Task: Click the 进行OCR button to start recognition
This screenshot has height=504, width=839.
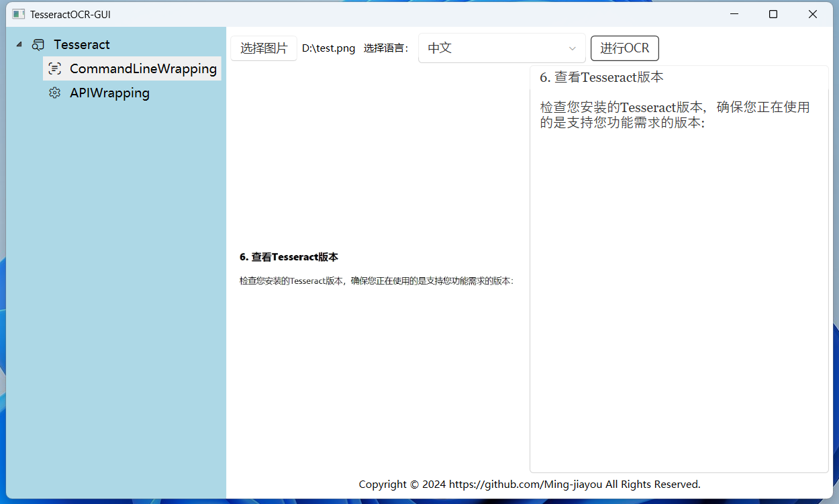Action: (624, 48)
